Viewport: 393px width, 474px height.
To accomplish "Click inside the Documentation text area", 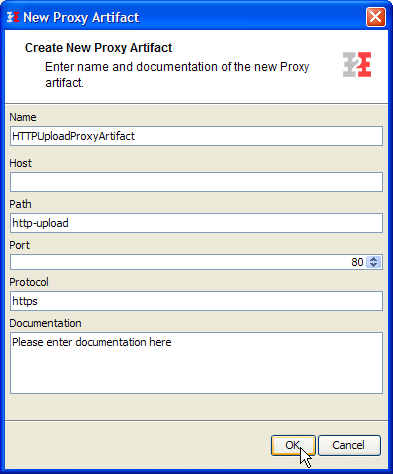I will (196, 363).
